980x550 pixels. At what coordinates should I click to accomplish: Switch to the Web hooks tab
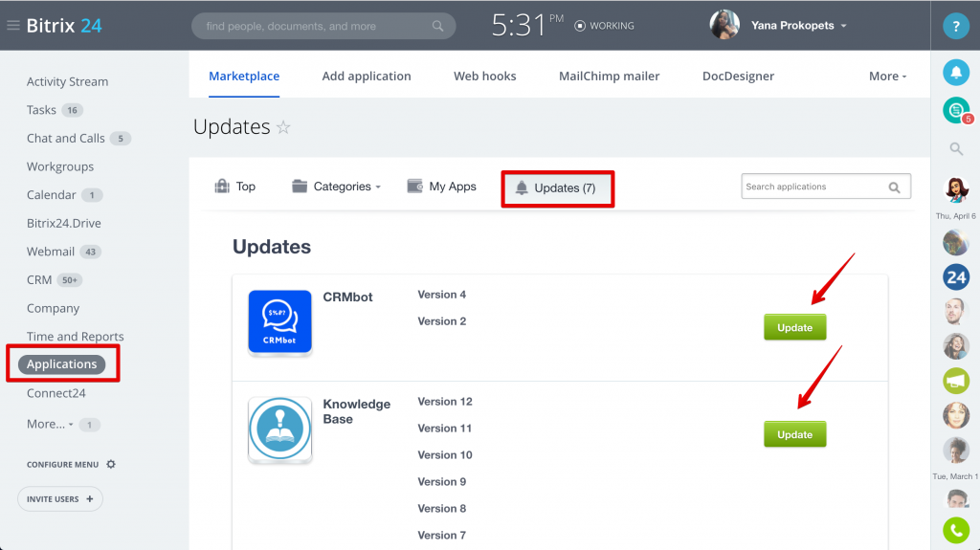tap(485, 77)
